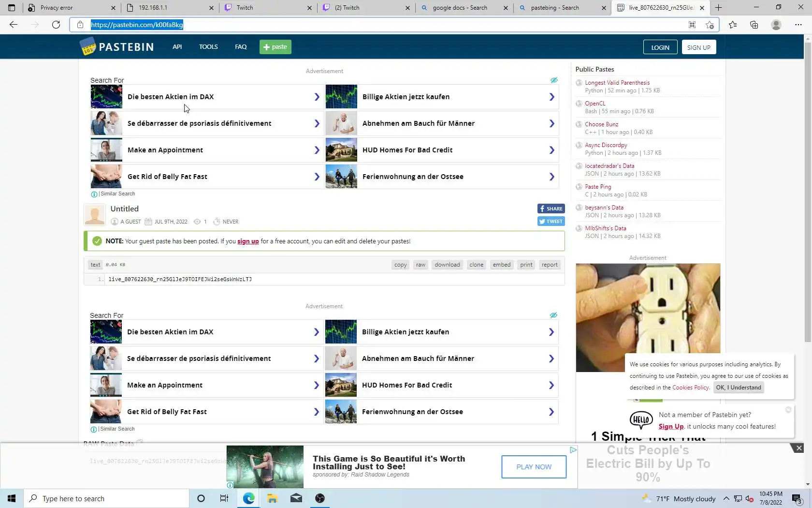Screen dimensions: 812x508
Task: Tweet this paste
Action: 551,221
